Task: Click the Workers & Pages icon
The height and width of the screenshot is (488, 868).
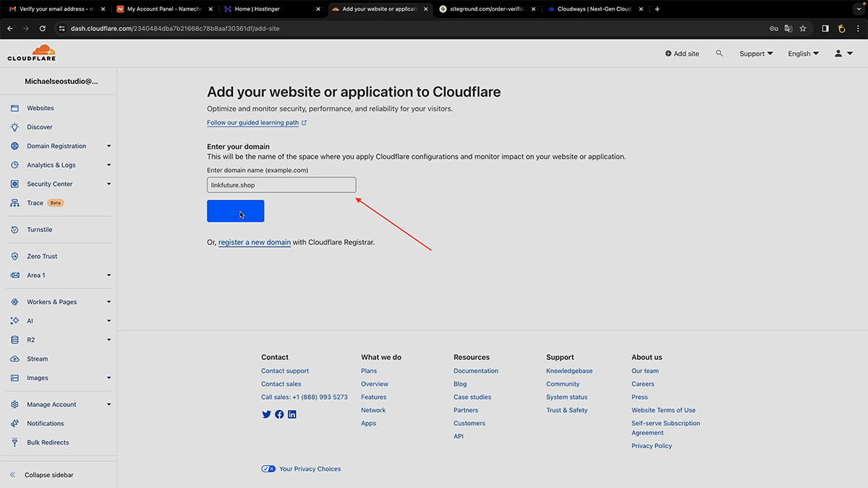Action: [14, 302]
